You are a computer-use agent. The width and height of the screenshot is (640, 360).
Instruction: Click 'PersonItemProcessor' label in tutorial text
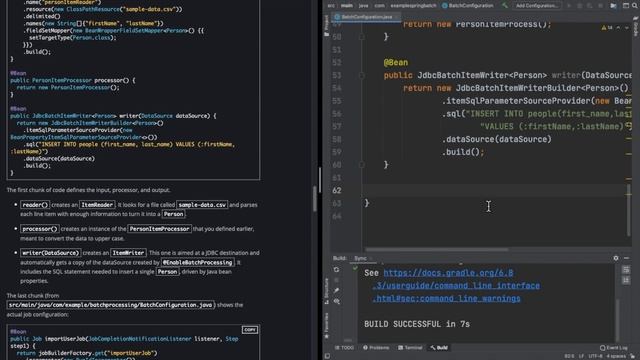pos(159,229)
